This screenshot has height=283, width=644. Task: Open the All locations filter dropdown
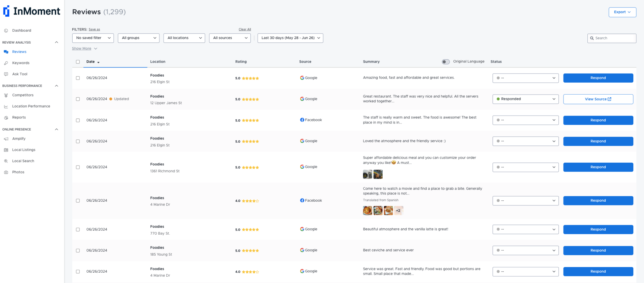tap(184, 38)
